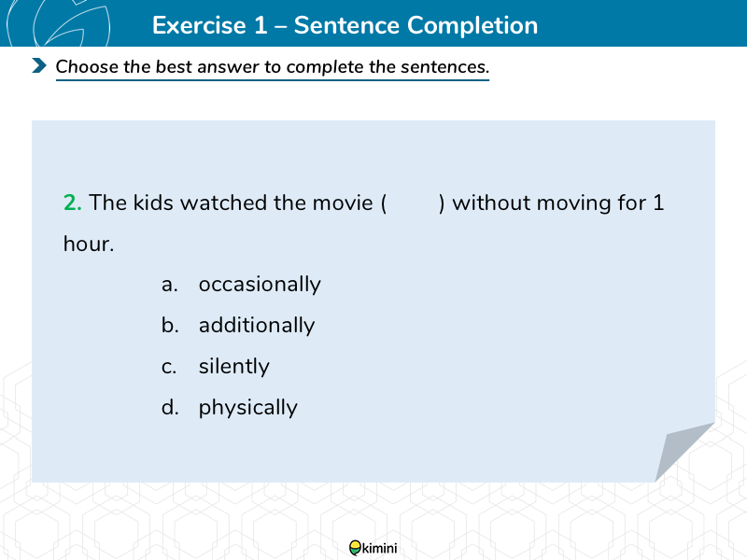Click The kids watched the movie text
Viewport: 747px width, 560px height.
click(231, 203)
